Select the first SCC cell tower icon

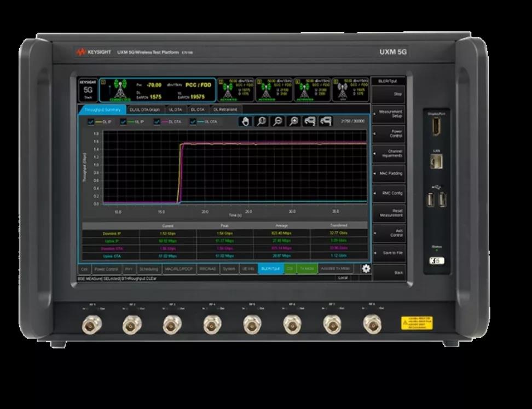point(228,90)
